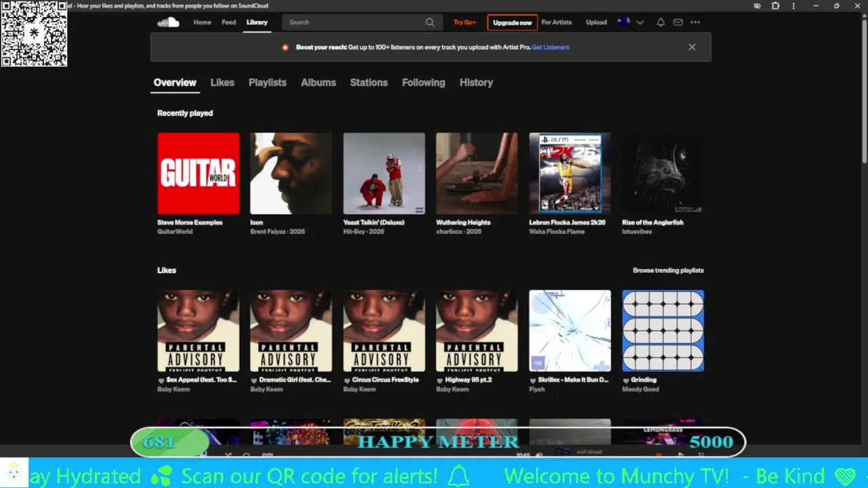Dismiss the Boost your reach banner
The height and width of the screenshot is (488, 868).
[x=692, y=47]
